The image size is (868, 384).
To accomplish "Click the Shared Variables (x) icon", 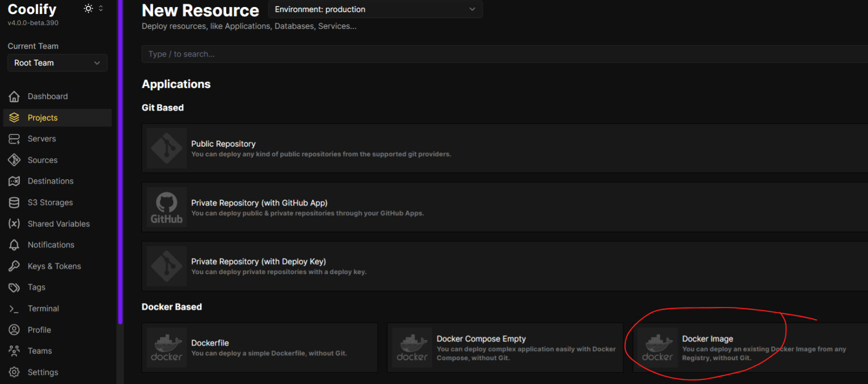I will pos(14,223).
